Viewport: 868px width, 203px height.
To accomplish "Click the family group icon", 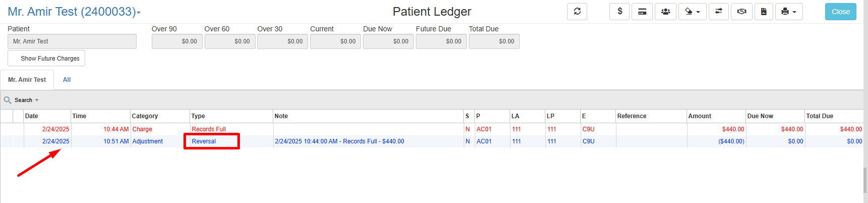I will [665, 12].
